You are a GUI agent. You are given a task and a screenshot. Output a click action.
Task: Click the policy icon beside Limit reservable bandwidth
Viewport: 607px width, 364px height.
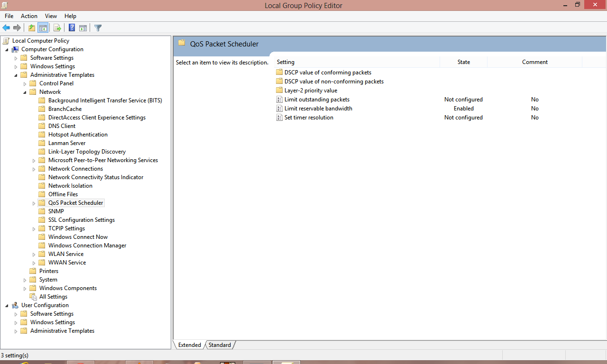[279, 109]
